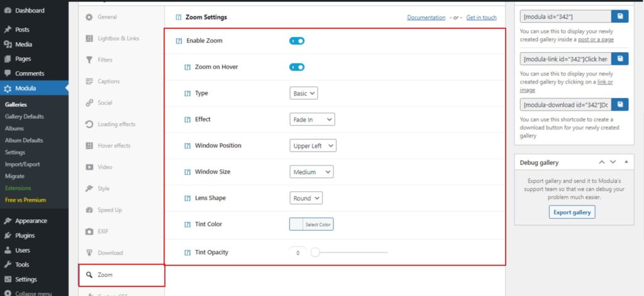Open the Hover effects settings tab
644x296 pixels.
point(114,146)
